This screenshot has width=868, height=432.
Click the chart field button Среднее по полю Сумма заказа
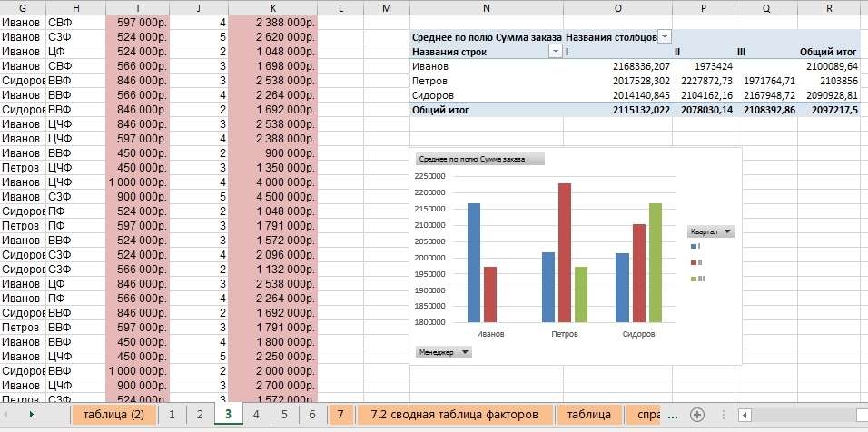pos(480,160)
